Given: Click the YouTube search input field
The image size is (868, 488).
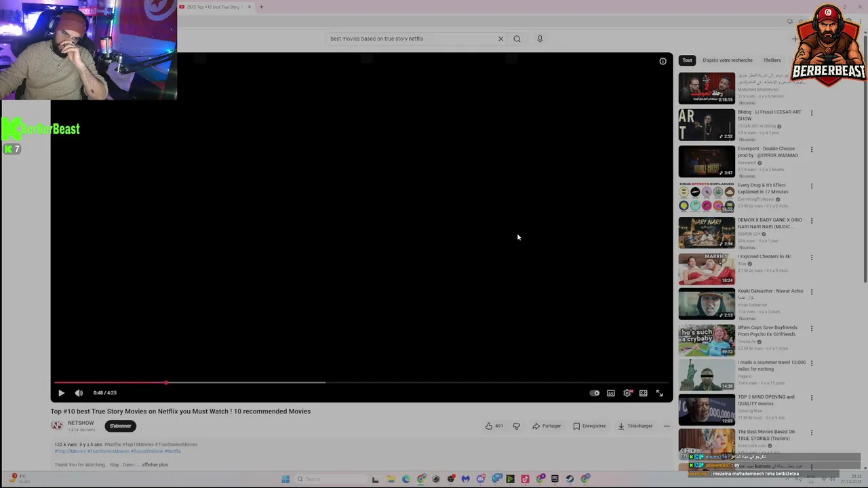Looking at the screenshot, I should pyautogui.click(x=411, y=39).
